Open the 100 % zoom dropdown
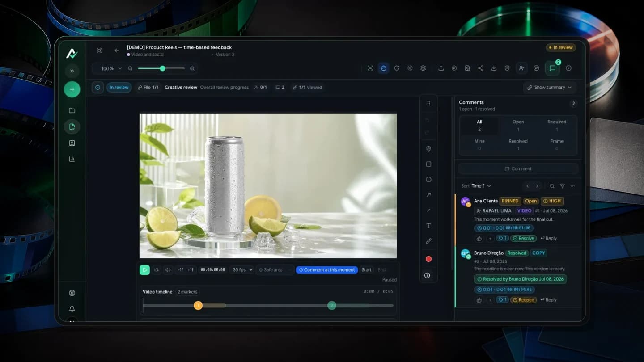 tap(111, 68)
